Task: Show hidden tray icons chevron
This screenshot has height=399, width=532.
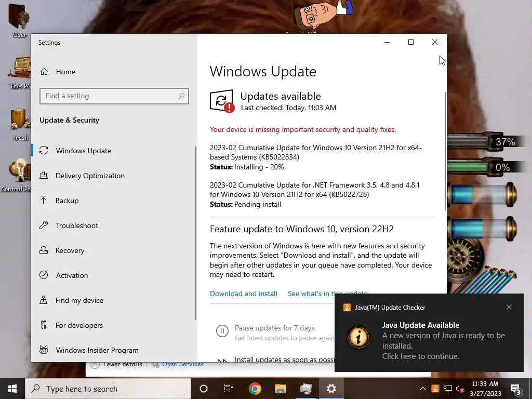Action: coord(423,389)
